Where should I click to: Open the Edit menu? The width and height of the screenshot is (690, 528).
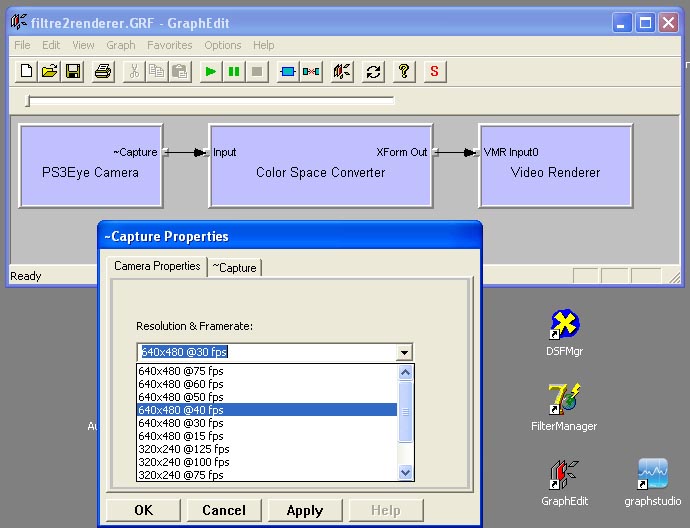pos(51,45)
